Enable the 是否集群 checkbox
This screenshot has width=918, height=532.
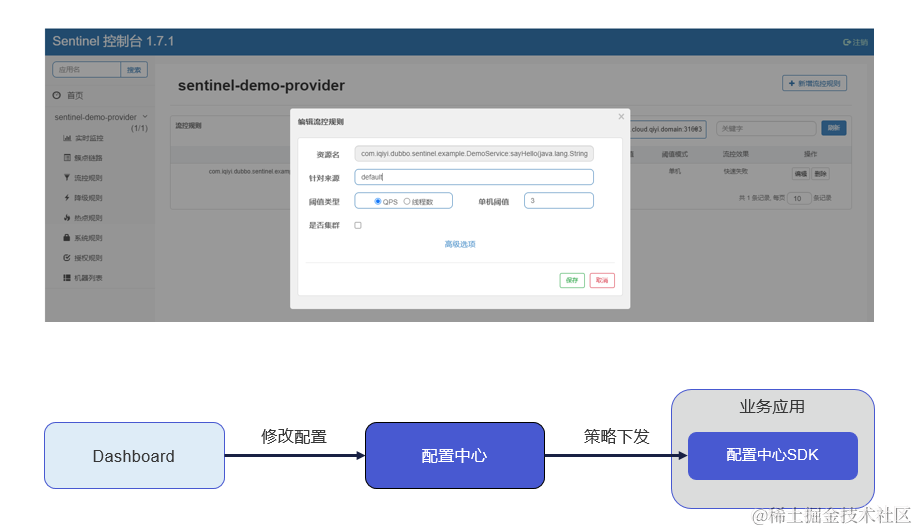(358, 225)
